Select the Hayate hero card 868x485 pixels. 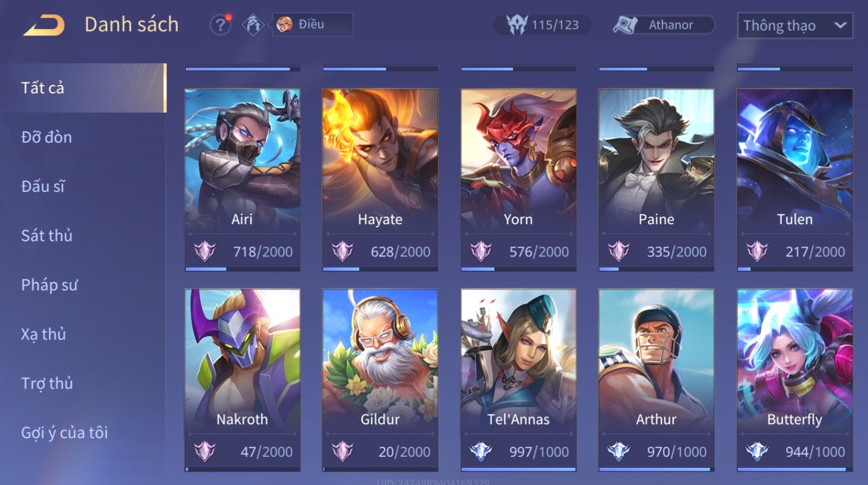point(380,180)
